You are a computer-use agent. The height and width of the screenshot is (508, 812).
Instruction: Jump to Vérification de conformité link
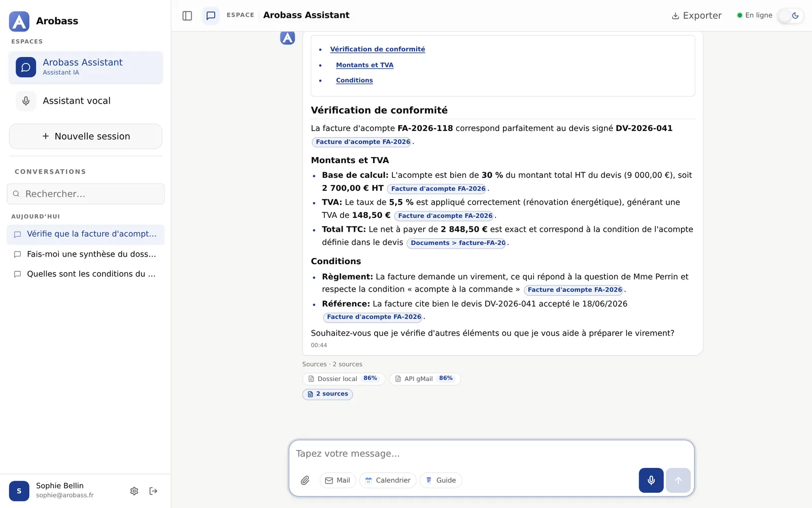pyautogui.click(x=378, y=49)
